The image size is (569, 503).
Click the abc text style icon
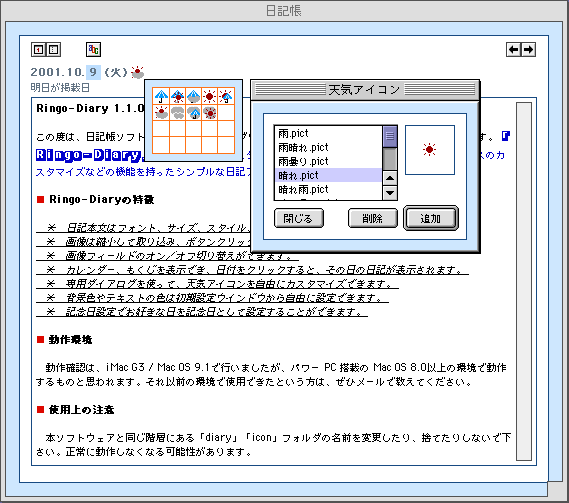pyautogui.click(x=94, y=50)
